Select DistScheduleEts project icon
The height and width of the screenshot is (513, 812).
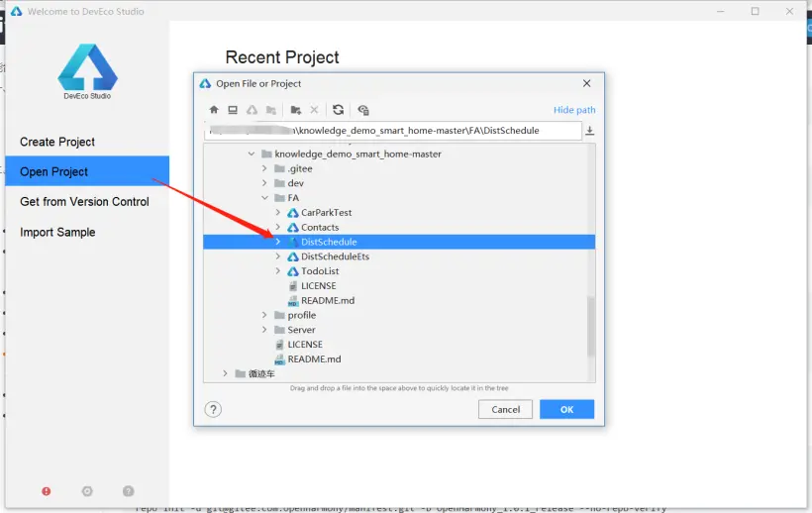pyautogui.click(x=293, y=256)
